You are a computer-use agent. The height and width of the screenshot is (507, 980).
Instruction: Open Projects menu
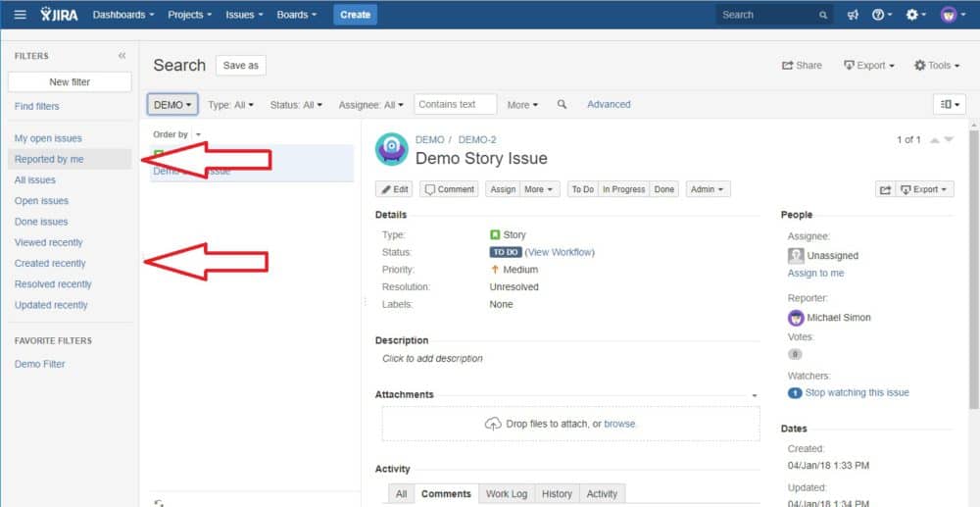point(190,15)
